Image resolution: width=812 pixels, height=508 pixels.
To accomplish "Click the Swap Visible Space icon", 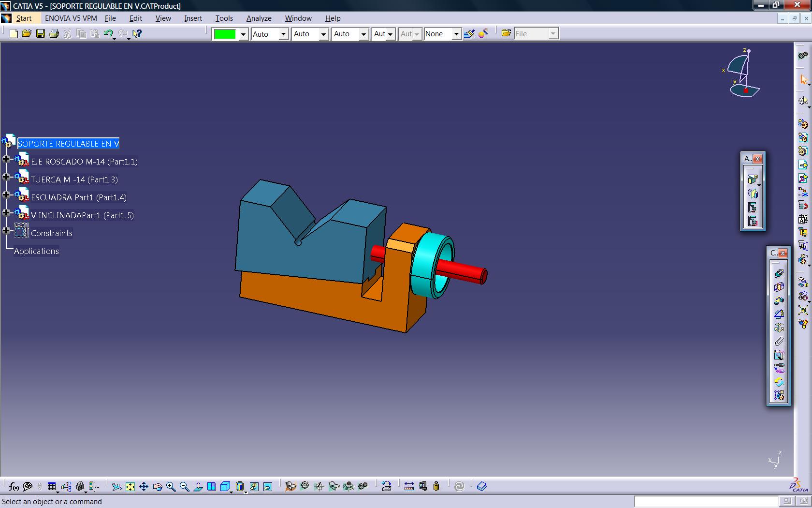I will point(268,486).
